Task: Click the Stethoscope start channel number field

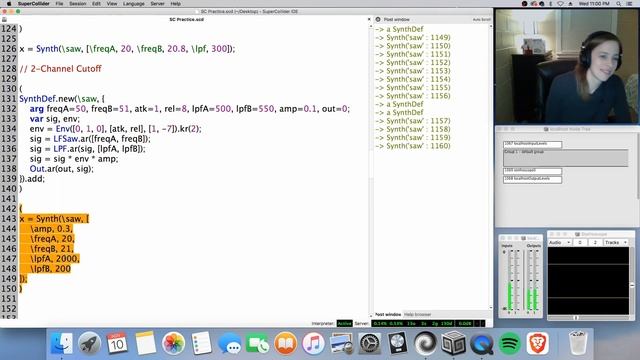Action: click(x=580, y=242)
